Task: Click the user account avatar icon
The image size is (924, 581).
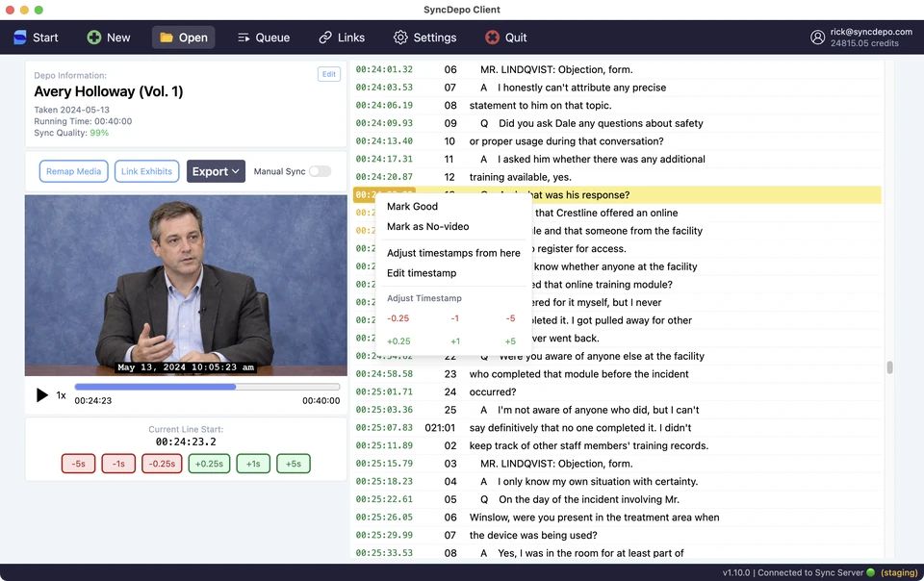Action: pyautogui.click(x=817, y=38)
